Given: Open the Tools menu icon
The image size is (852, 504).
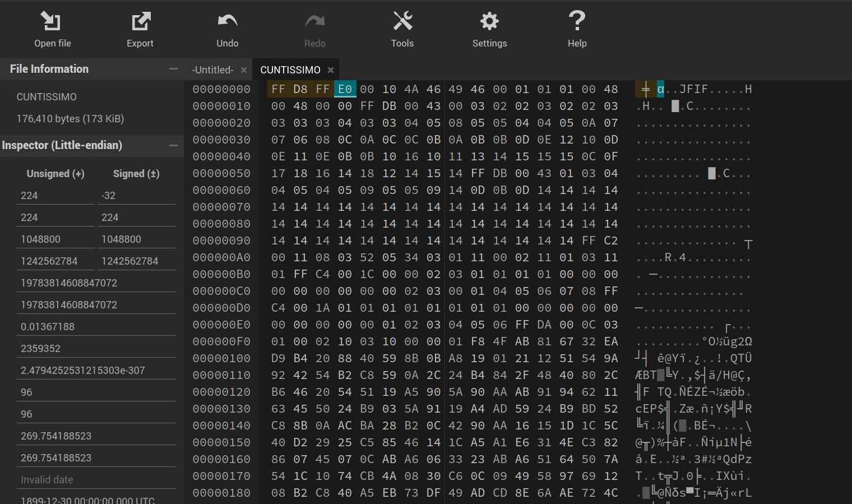Looking at the screenshot, I should coord(402,21).
